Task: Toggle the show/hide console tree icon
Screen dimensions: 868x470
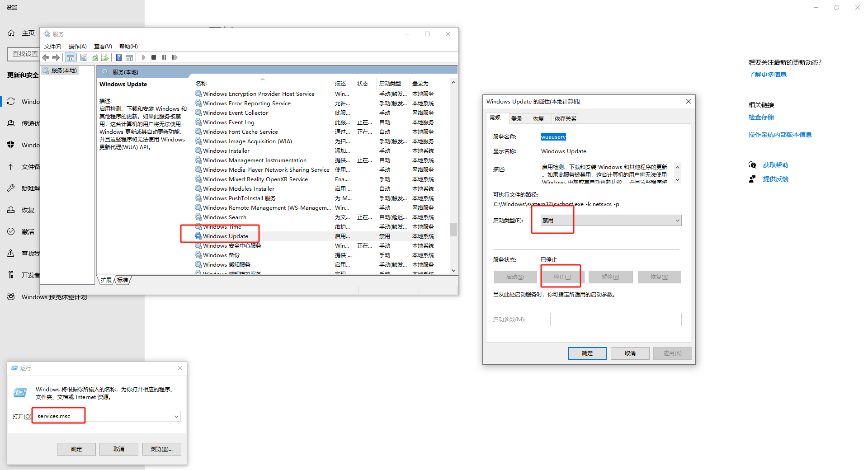Action: tap(71, 57)
